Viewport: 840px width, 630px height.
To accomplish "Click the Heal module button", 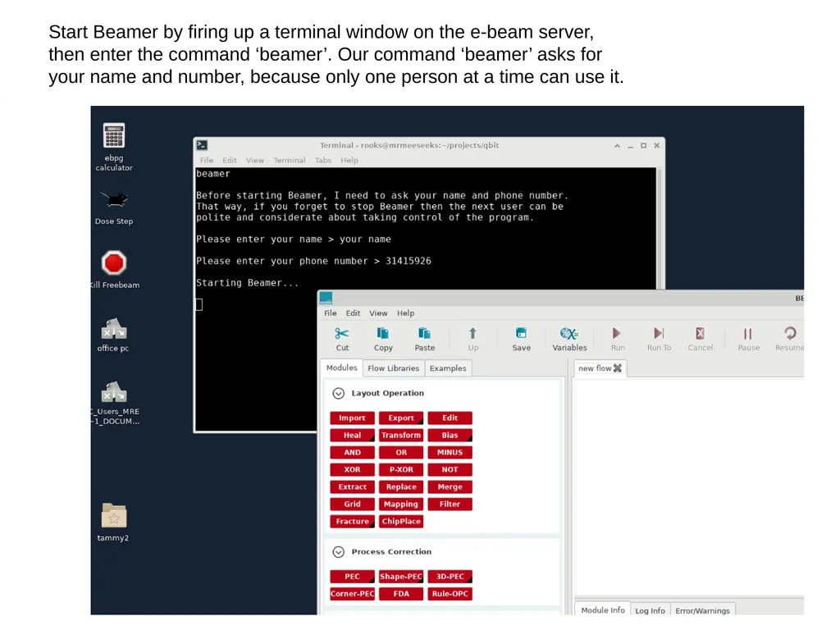I will pyautogui.click(x=352, y=435).
